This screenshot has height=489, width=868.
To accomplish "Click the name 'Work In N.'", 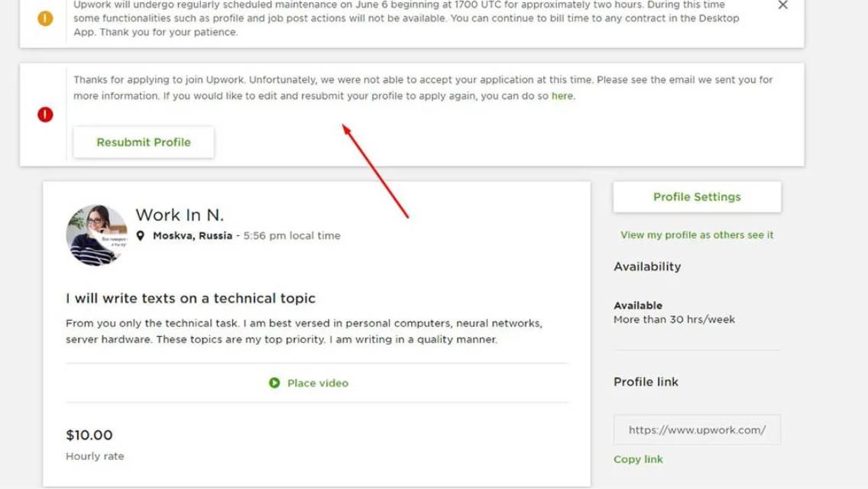I will point(180,215).
